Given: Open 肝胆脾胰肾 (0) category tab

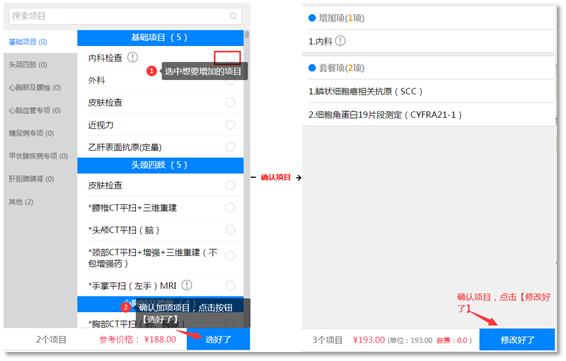Looking at the screenshot, I should 40,179.
